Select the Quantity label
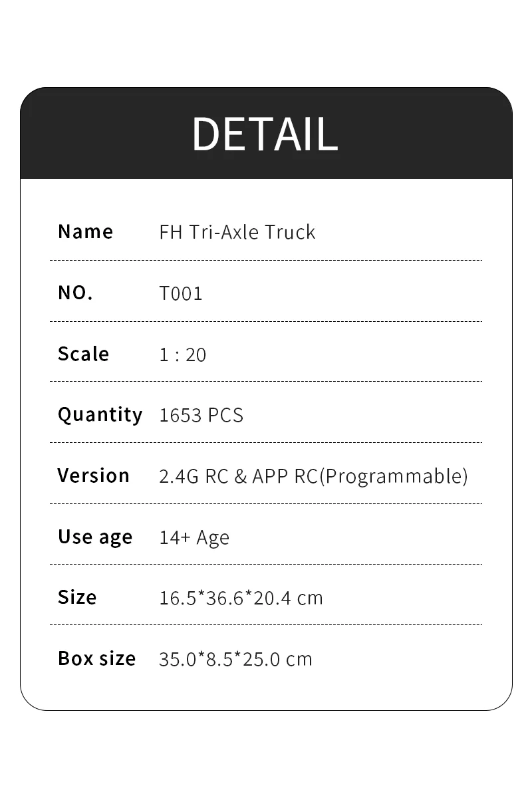Image resolution: width=532 pixels, height=798 pixels. pos(100,415)
